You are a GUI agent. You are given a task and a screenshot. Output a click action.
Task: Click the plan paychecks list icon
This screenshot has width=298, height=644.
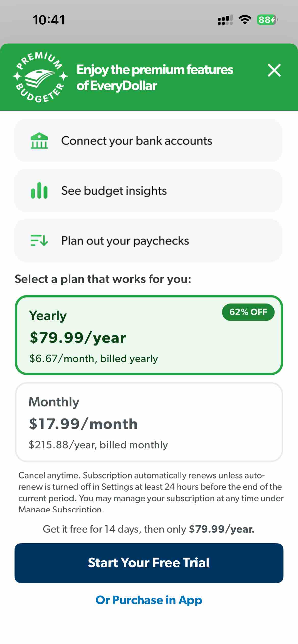(39, 240)
